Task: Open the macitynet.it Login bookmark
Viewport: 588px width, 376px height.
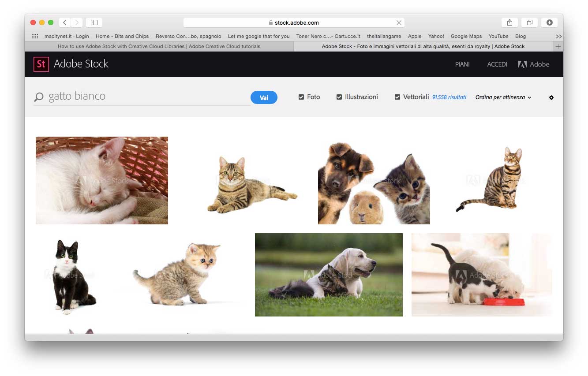Action: (x=67, y=36)
